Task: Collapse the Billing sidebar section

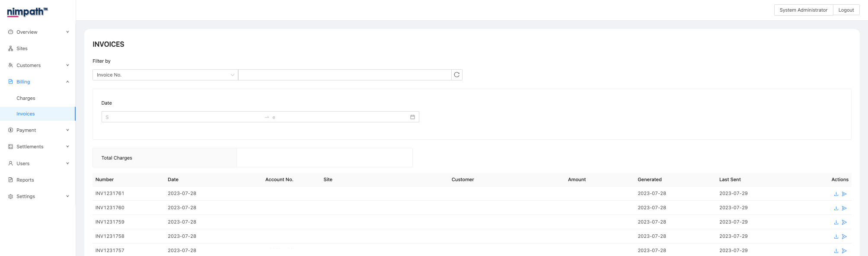Action: click(x=38, y=82)
